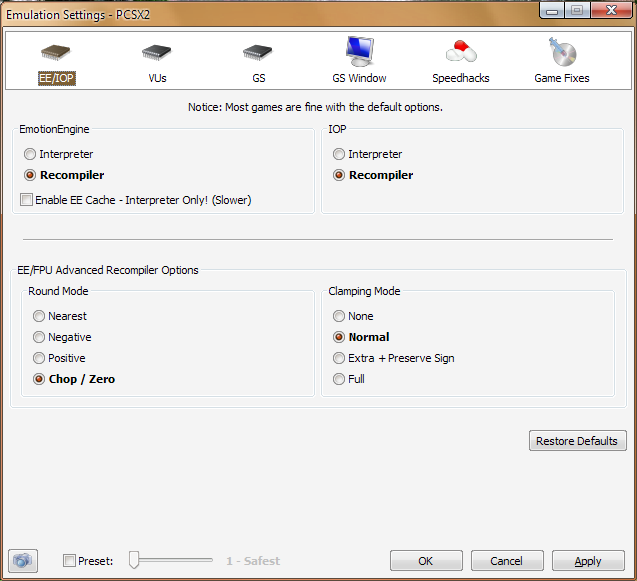Select the EE/IOP tab label
637x581 pixels.
point(57,78)
